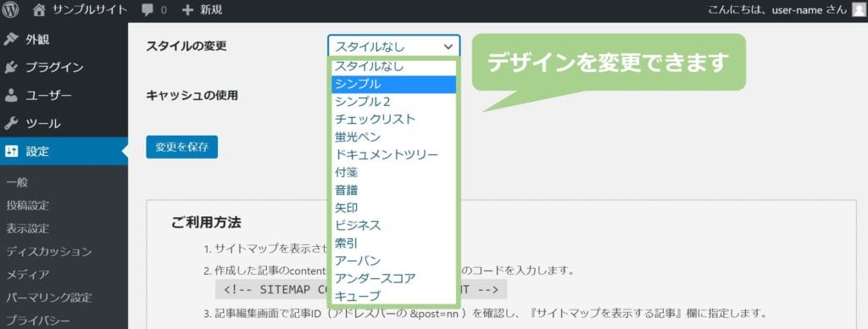Click 新規 in the admin bar
This screenshot has height=329, width=868.
tap(211, 10)
